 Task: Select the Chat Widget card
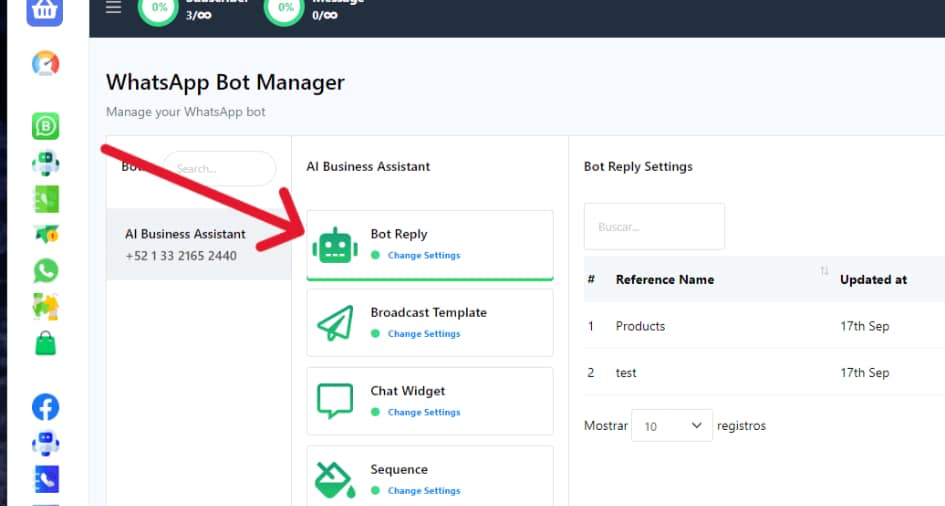429,400
